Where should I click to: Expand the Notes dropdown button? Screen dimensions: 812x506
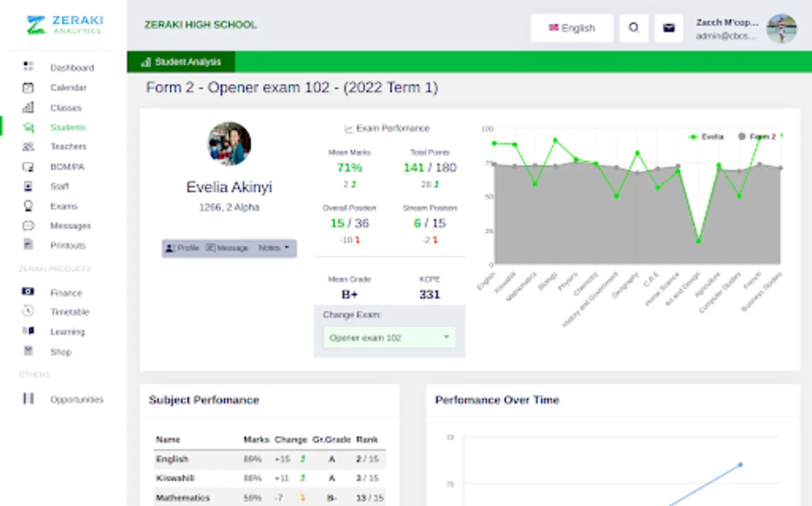[274, 248]
